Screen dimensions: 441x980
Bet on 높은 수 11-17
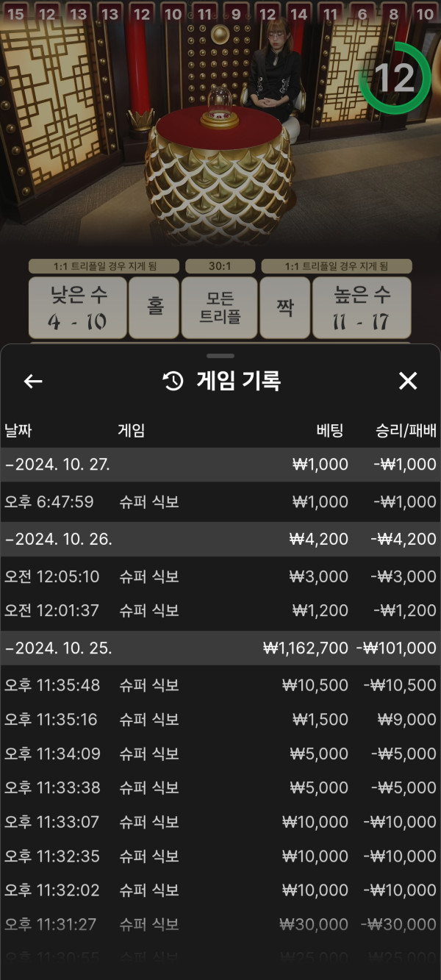tap(362, 307)
